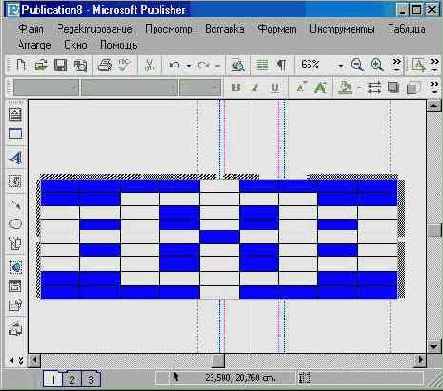Expand the standard toolbar overflow chevron

[x=396, y=65]
